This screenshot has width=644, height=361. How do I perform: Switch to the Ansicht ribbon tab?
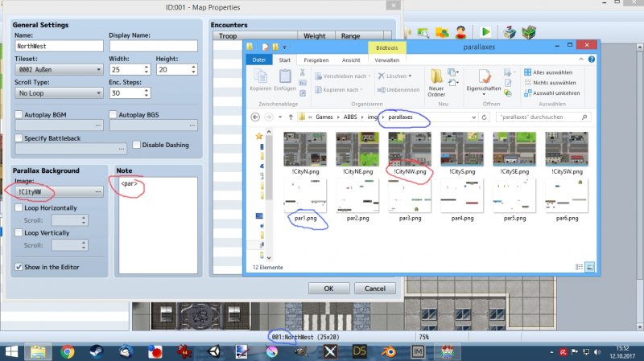click(x=351, y=59)
